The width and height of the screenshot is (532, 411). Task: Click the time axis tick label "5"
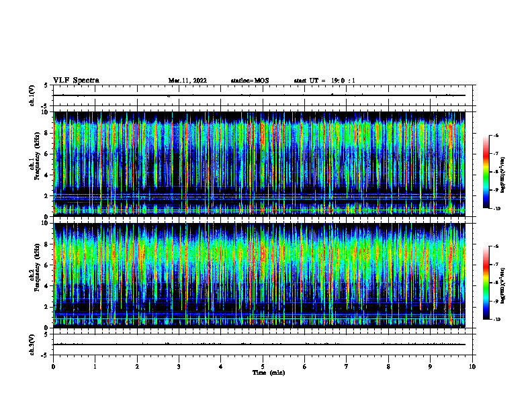[x=263, y=367]
